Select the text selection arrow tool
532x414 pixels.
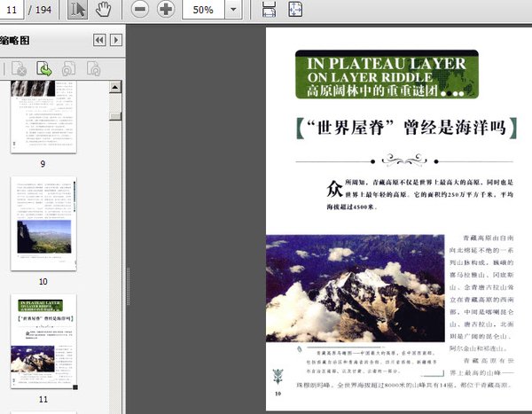coord(77,10)
